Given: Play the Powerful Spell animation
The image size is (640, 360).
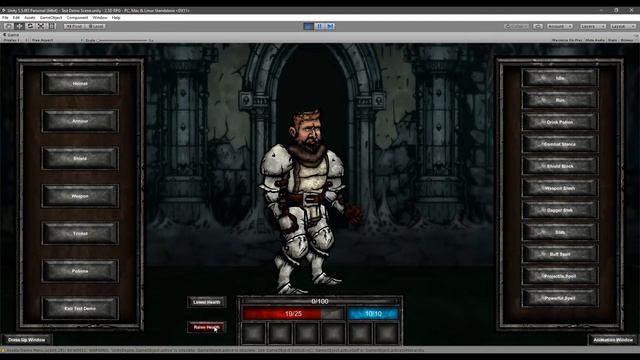Looking at the screenshot, I should 560,298.
